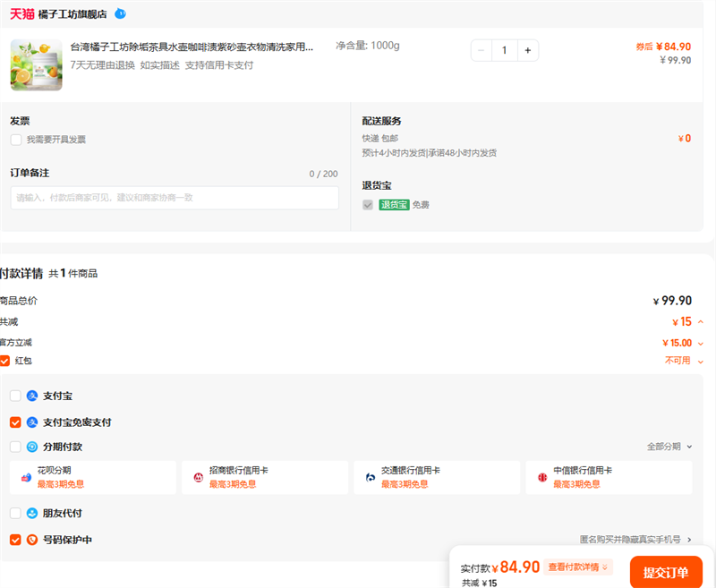Image resolution: width=716 pixels, height=588 pixels.
Task: Click the 订单备注 order notes input field
Action: pos(175,198)
